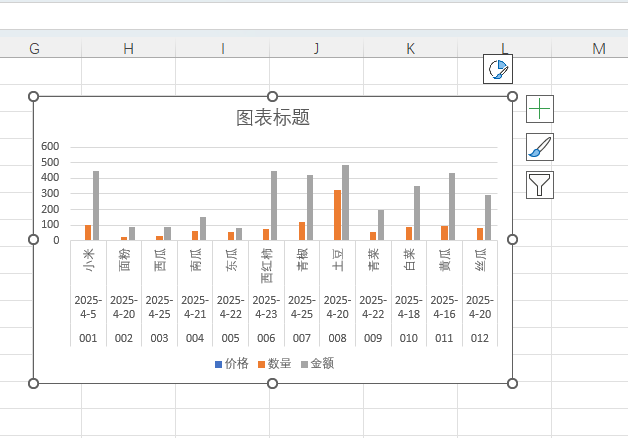Click the 300 value axis label

pos(50,193)
